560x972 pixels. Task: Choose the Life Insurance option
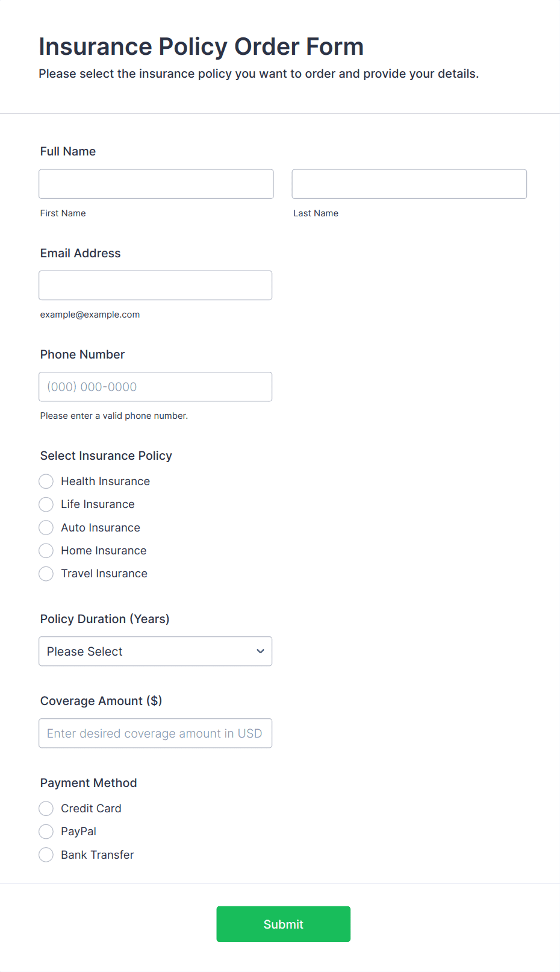46,504
